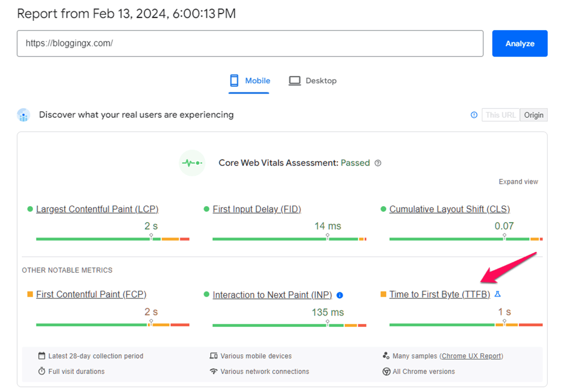
Task: Switch to Origin data view
Action: point(534,115)
